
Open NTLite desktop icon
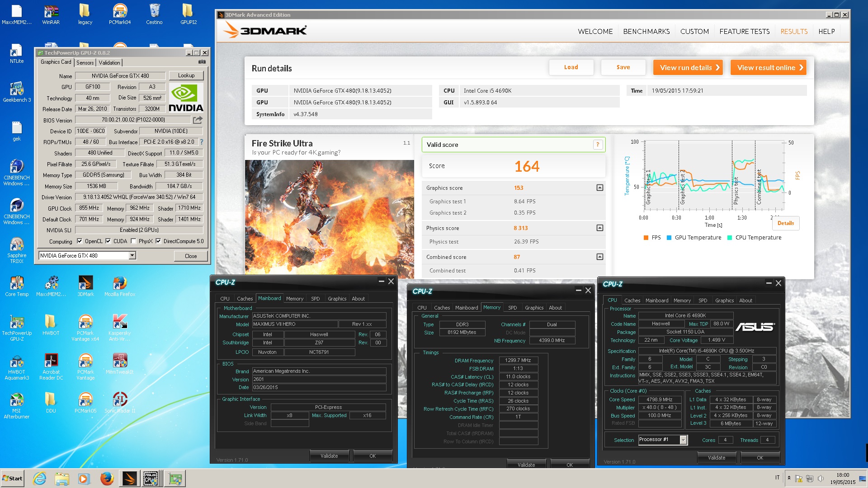click(x=17, y=53)
